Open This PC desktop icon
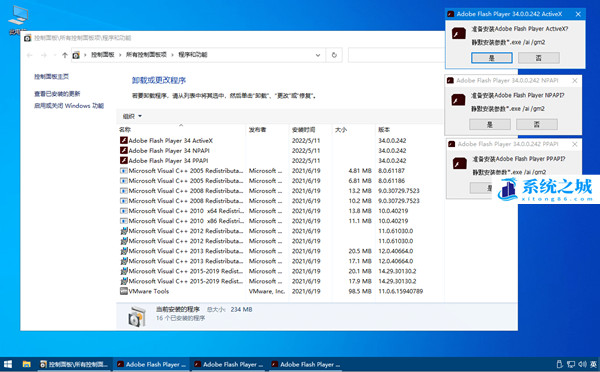 [x=18, y=20]
